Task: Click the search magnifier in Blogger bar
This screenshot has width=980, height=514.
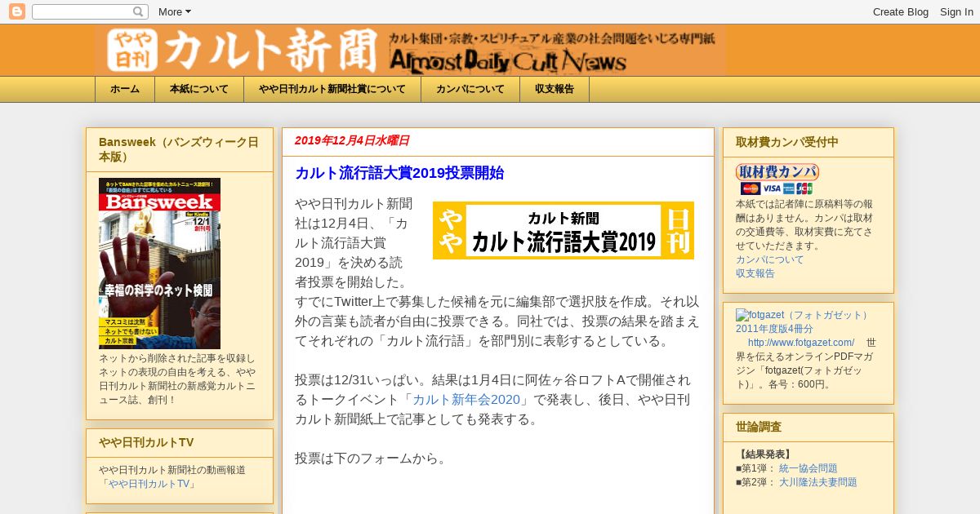Action: 139,11
